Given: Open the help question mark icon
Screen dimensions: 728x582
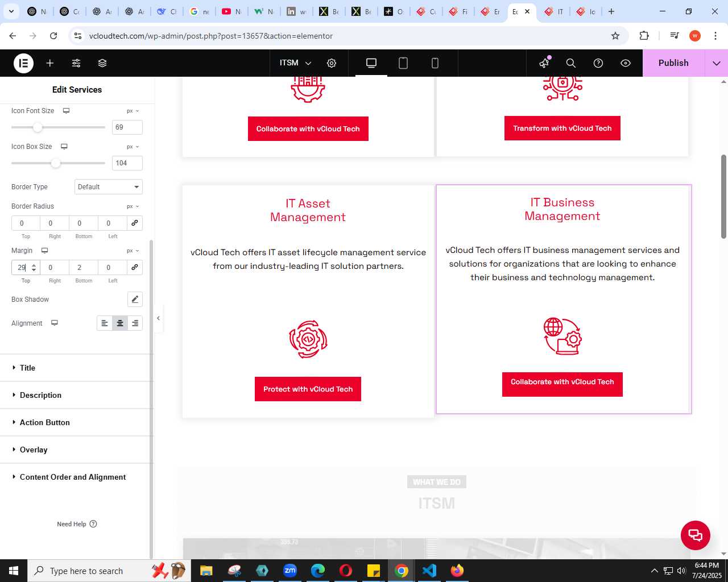Looking at the screenshot, I should pos(598,63).
